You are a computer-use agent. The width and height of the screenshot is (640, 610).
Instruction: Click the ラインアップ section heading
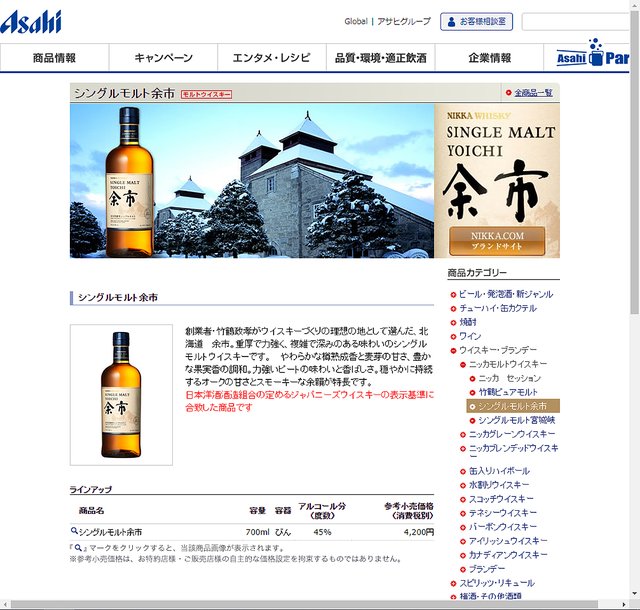pos(91,489)
